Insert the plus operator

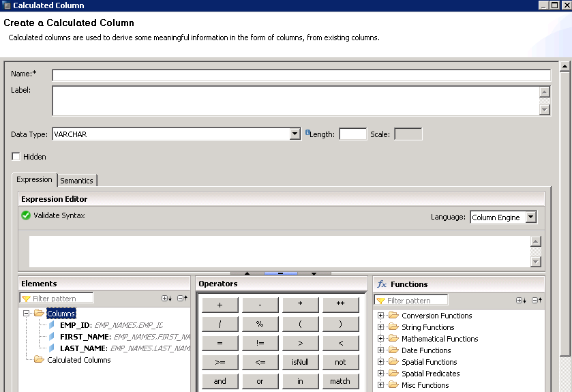[220, 305]
